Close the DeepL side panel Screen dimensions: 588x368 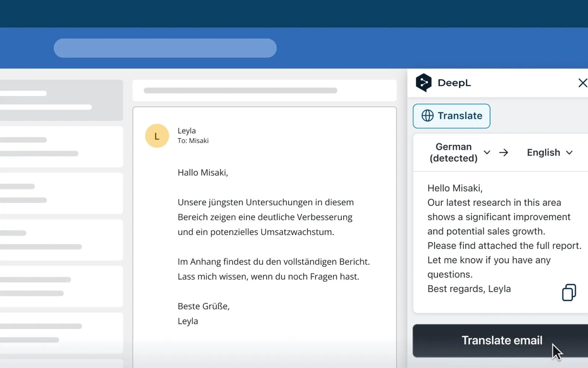pyautogui.click(x=582, y=83)
